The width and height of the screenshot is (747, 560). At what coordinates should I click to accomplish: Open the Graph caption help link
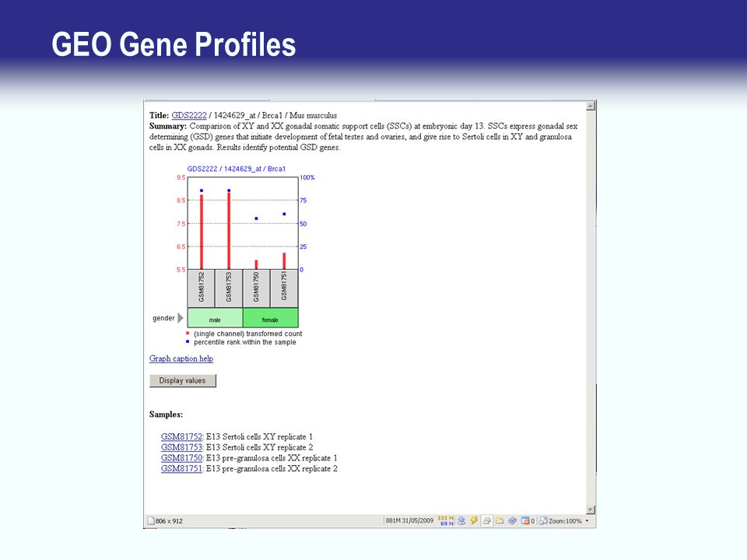pyautogui.click(x=181, y=359)
